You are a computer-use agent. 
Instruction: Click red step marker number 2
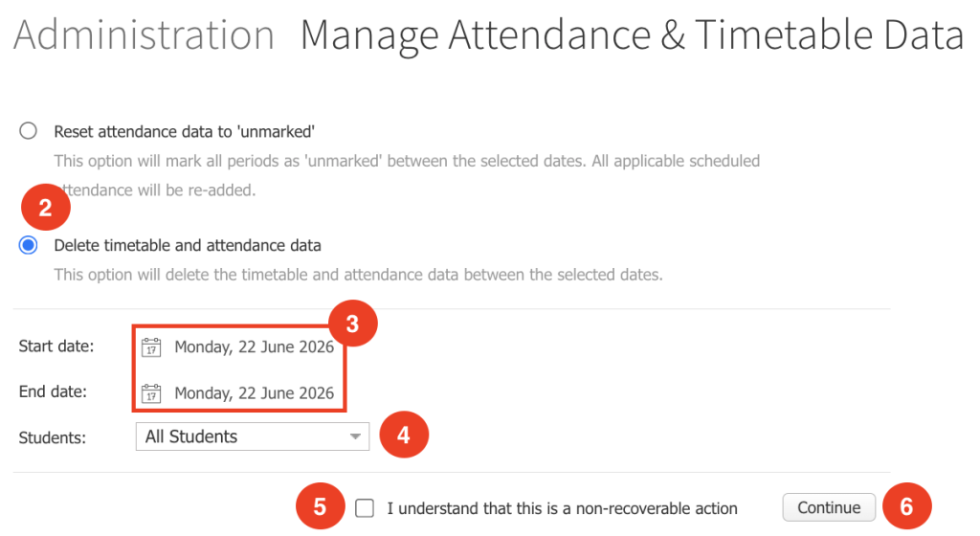point(46,208)
